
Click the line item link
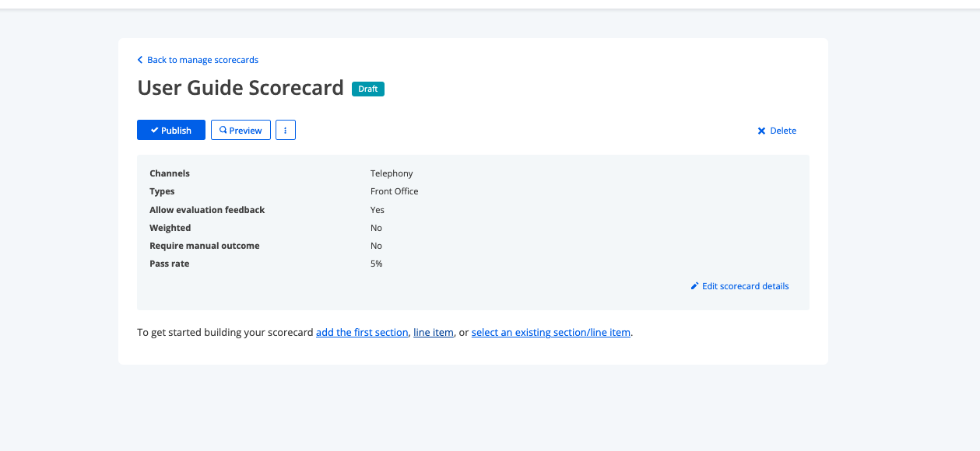point(434,332)
